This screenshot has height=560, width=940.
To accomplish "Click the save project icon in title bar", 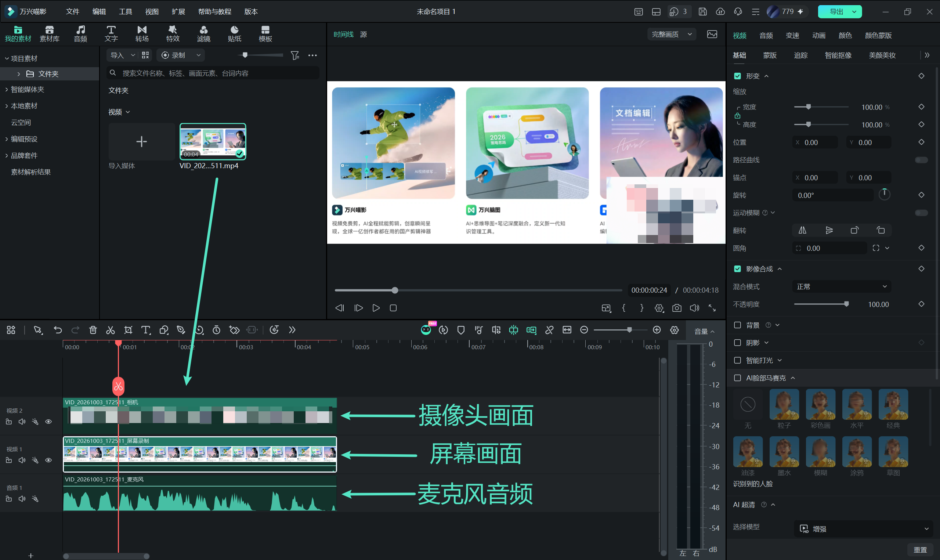I will tap(702, 12).
